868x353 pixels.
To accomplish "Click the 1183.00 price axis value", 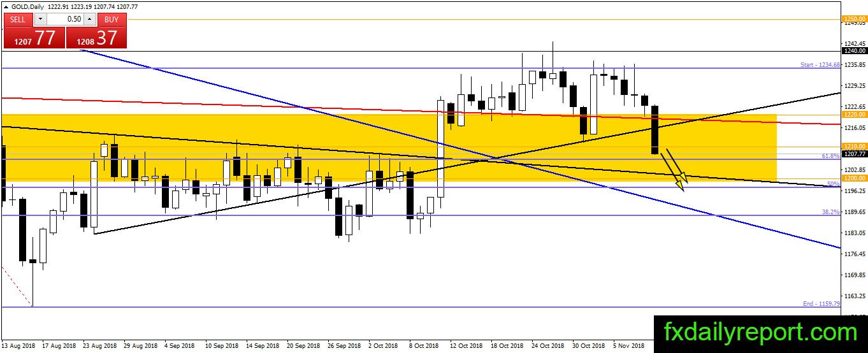I will click(853, 233).
